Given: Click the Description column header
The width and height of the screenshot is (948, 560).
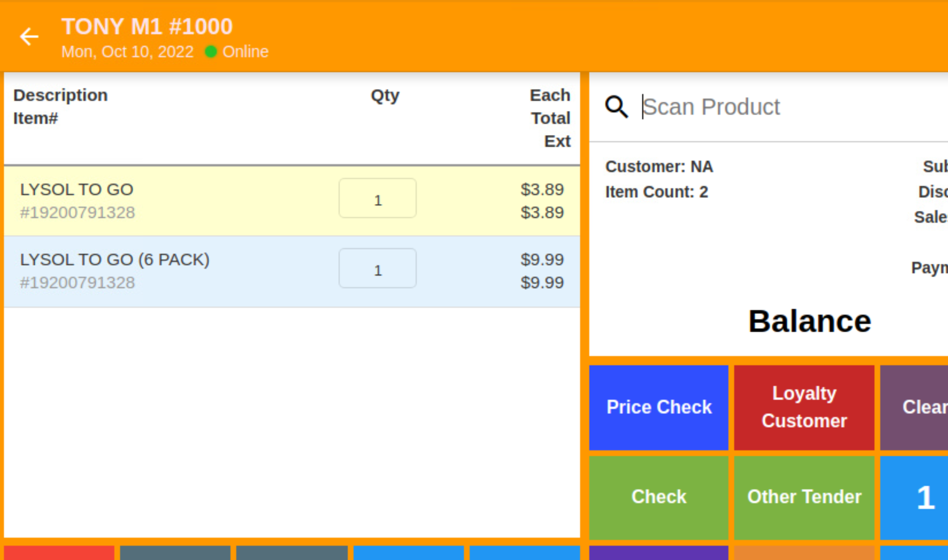Looking at the screenshot, I should [61, 95].
